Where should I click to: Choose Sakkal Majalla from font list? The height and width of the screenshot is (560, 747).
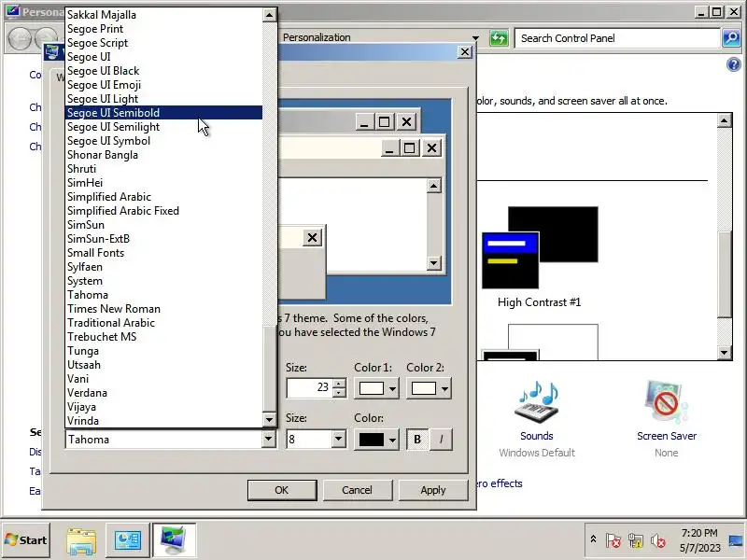(x=163, y=15)
